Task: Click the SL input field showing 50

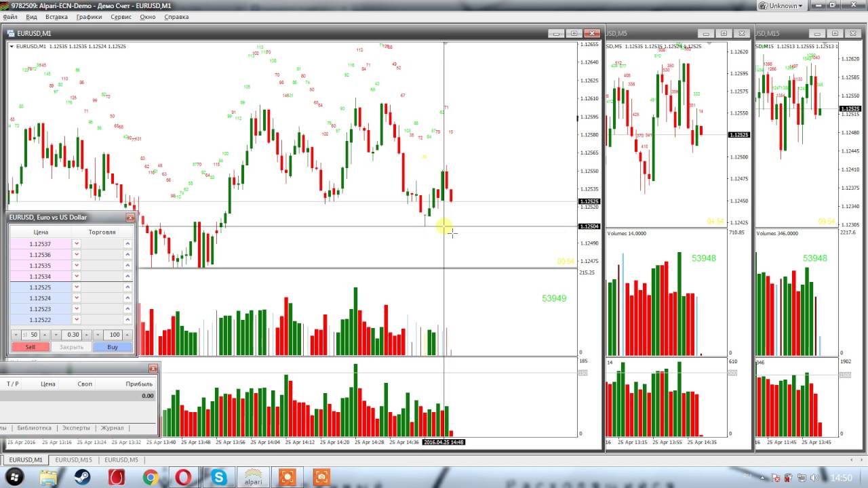Action: coord(31,335)
